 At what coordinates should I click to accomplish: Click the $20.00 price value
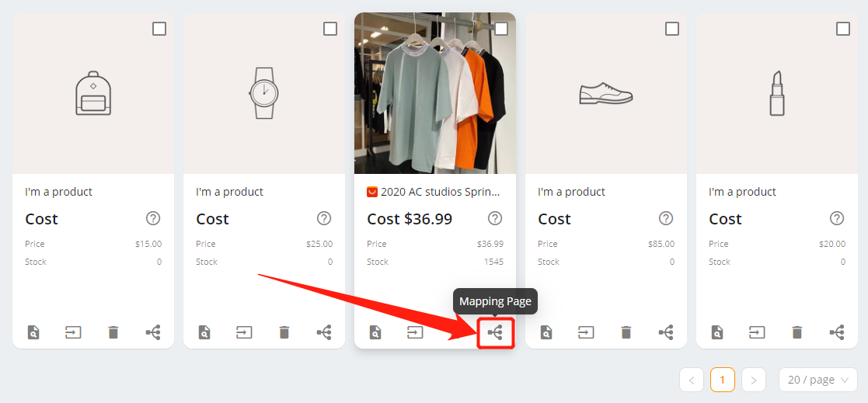[832, 244]
